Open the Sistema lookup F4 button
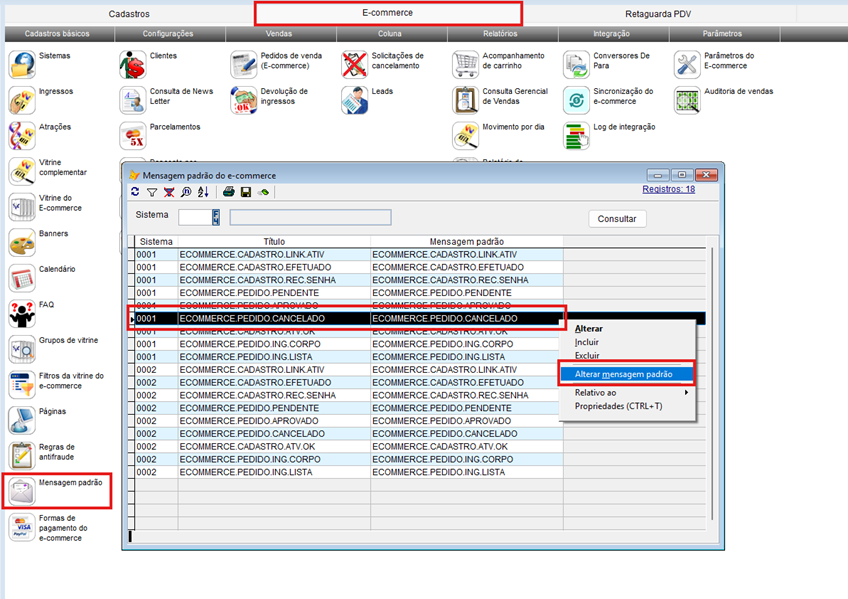The image size is (848, 599). (215, 217)
